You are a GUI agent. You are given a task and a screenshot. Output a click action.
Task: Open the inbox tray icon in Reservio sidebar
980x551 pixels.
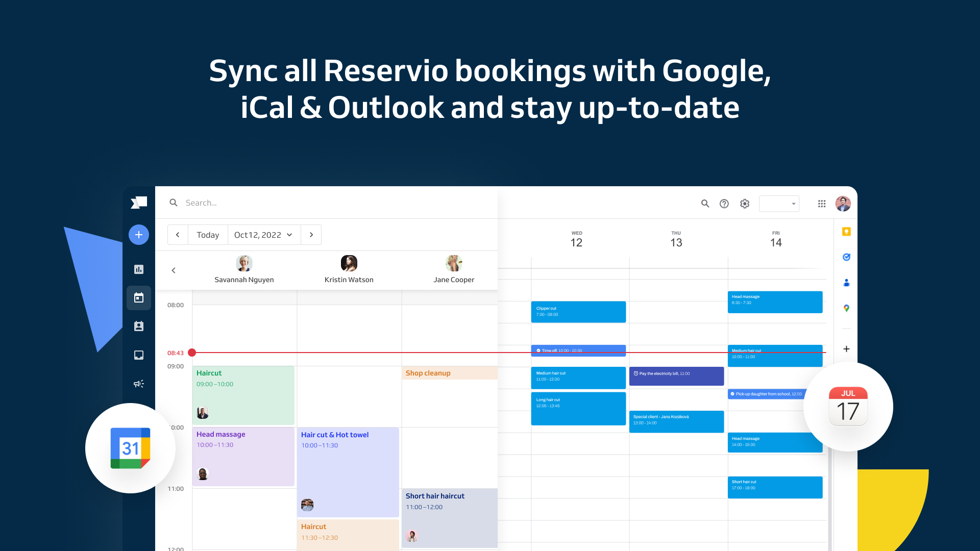point(138,355)
